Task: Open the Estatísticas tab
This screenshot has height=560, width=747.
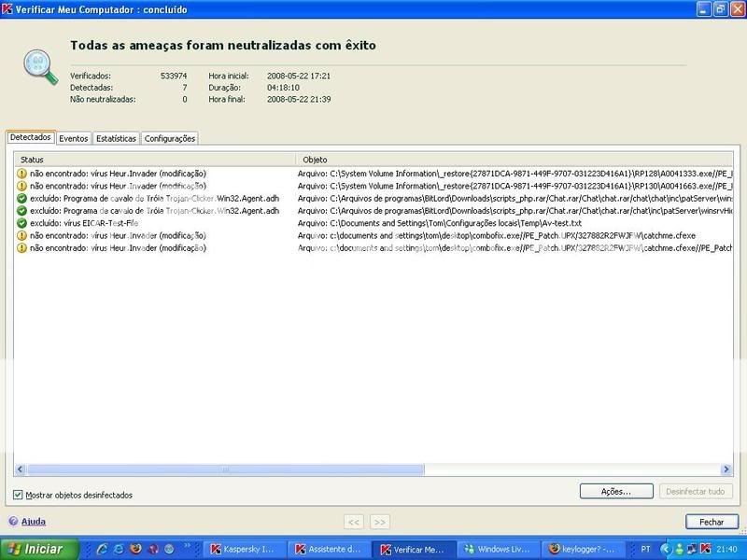Action: 116,138
